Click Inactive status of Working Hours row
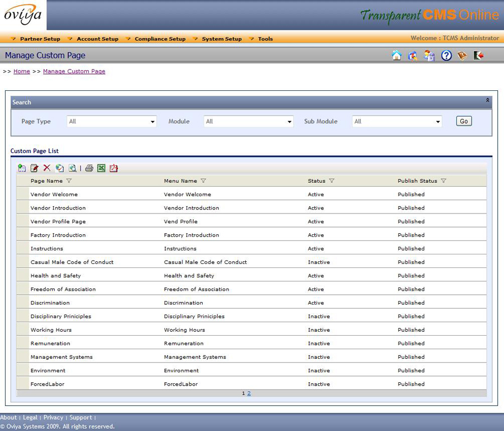This screenshot has width=504, height=431. pos(319,330)
